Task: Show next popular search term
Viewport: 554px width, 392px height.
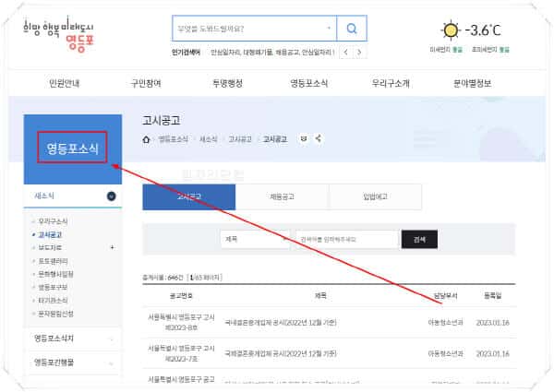Action: [x=359, y=53]
